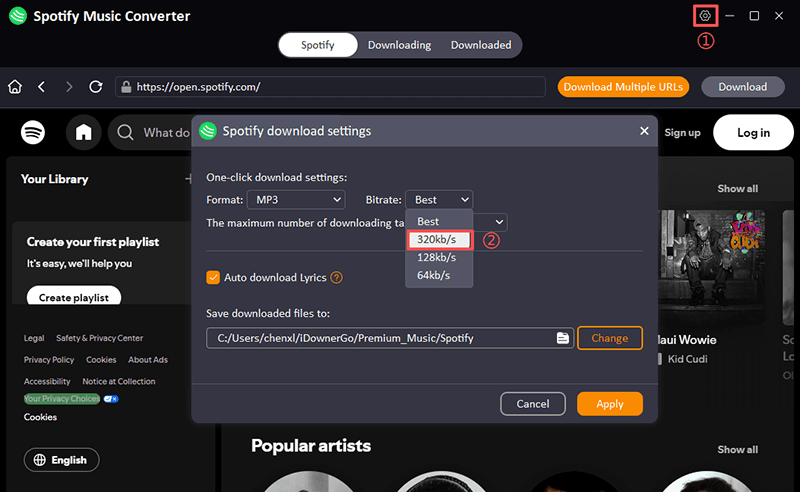Toggle the Your Privacy Choices switch
The height and width of the screenshot is (492, 800).
(x=110, y=399)
